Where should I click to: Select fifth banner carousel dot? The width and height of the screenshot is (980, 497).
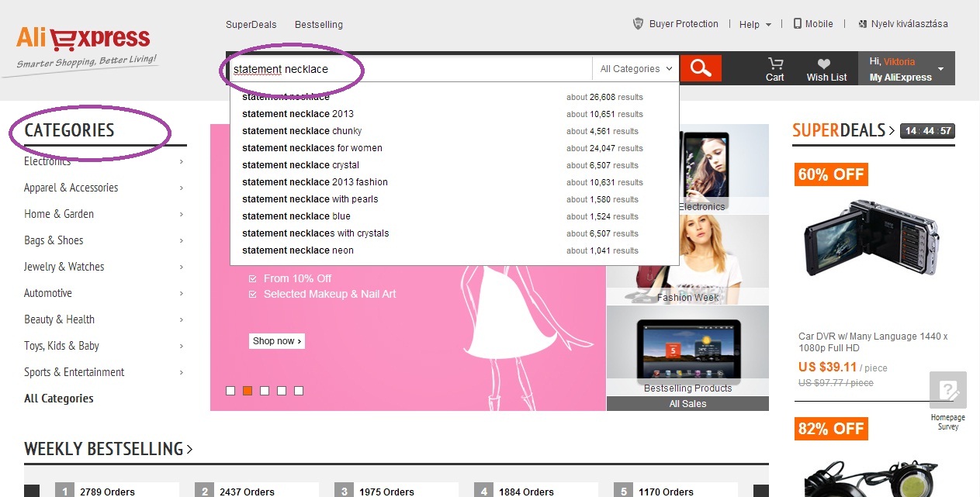(299, 391)
